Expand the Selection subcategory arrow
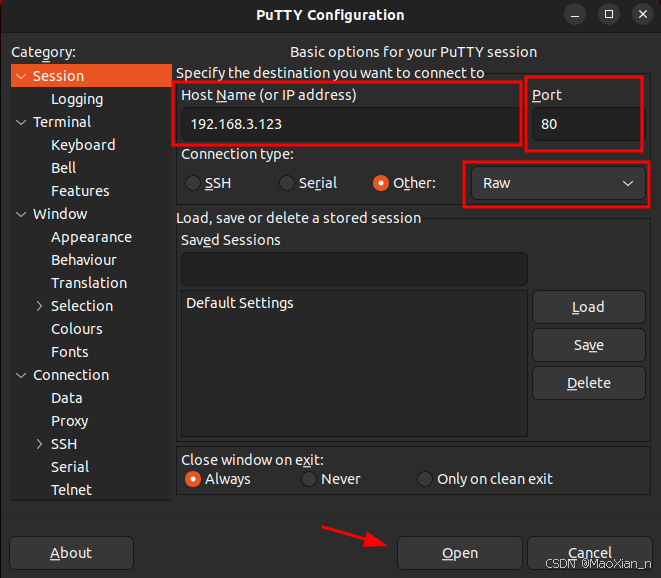 coord(39,306)
